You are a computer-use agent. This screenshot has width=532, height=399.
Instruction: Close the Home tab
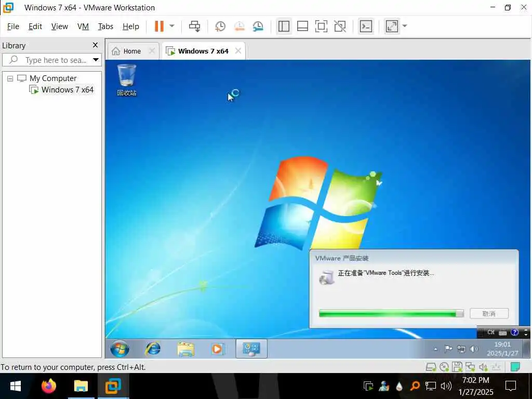tap(152, 51)
